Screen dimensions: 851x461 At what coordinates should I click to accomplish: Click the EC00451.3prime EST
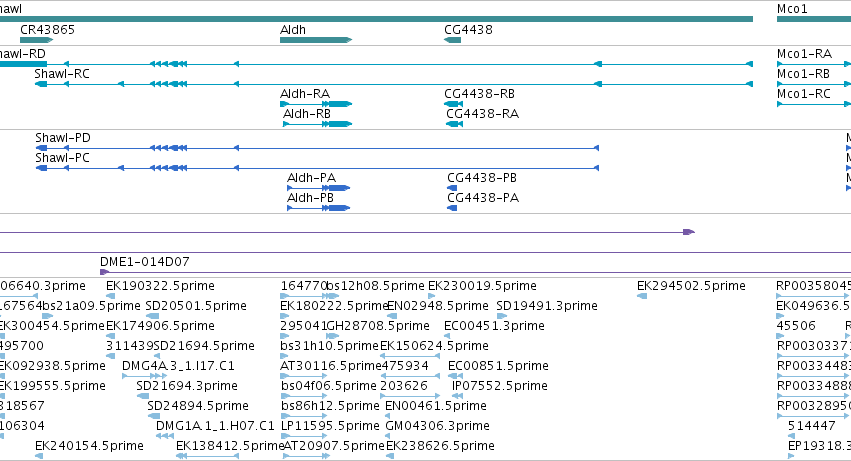494,326
